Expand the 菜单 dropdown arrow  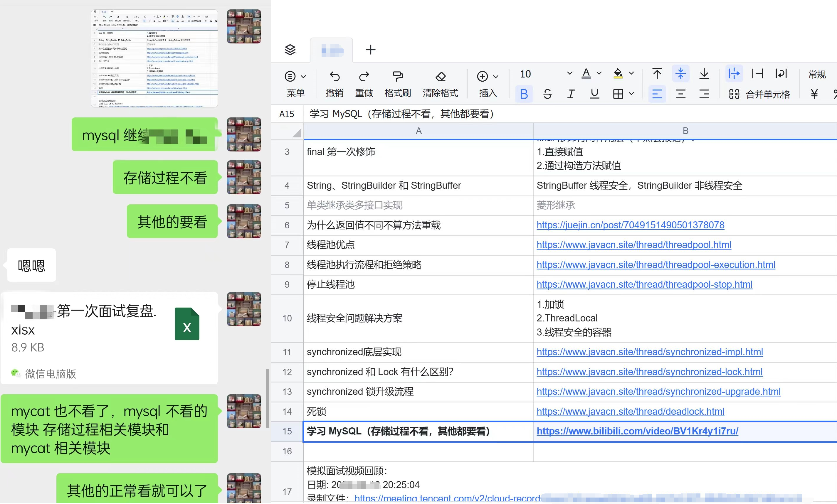303,76
